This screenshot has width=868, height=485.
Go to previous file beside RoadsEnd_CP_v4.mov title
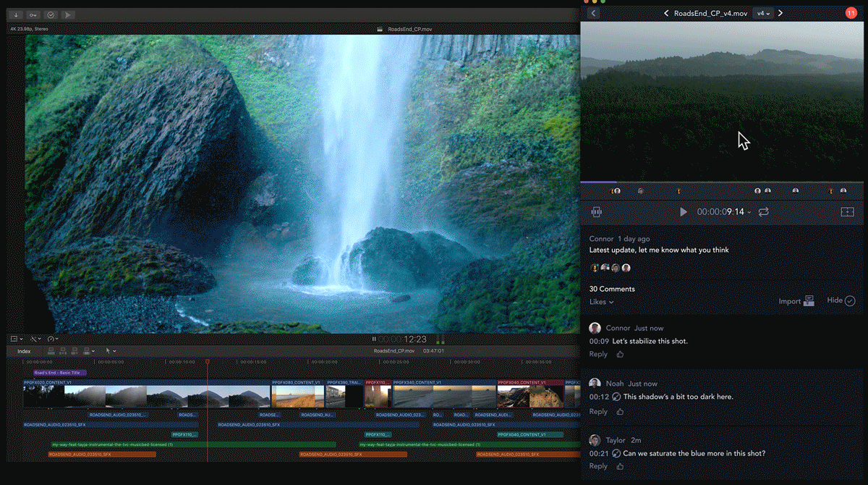coord(666,13)
